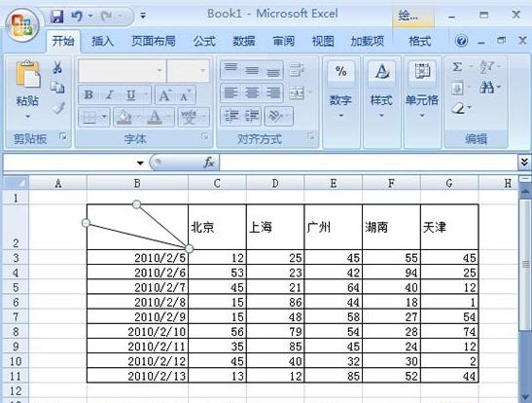The height and width of the screenshot is (403, 532).
Task: Open Excel help question mark
Action: pos(461,41)
